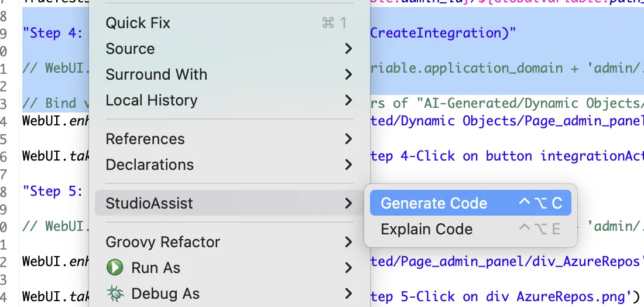Click the Run As menu label
The width and height of the screenshot is (644, 307).
click(156, 268)
